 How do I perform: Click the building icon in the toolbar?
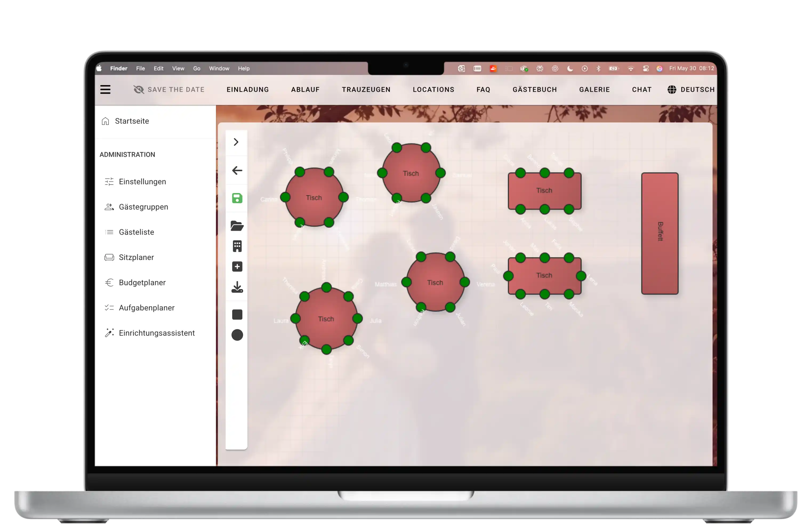point(237,246)
